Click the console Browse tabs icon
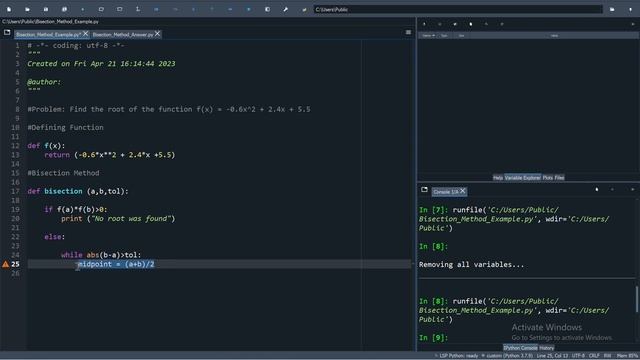The height and width of the screenshot is (360, 640). click(424, 190)
